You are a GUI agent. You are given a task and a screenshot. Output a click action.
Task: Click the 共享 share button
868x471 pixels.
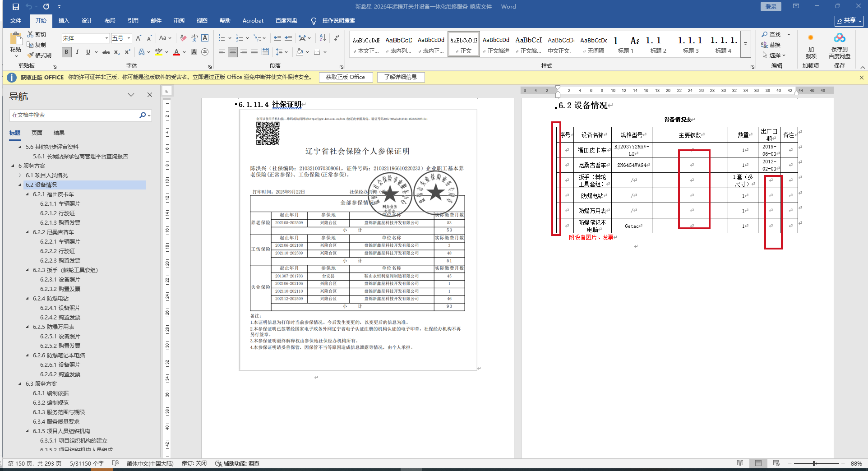click(849, 21)
